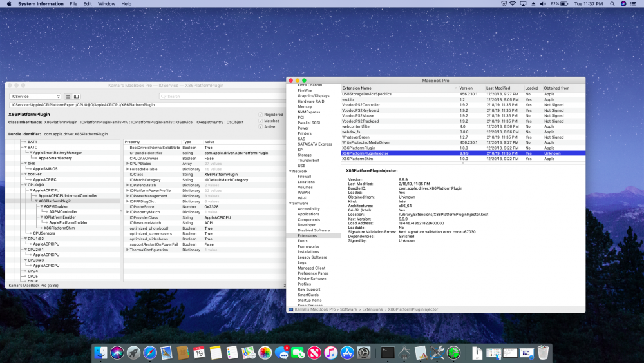The height and width of the screenshot is (363, 644).
Task: Click the Wi-Fi status icon
Action: 513,4
